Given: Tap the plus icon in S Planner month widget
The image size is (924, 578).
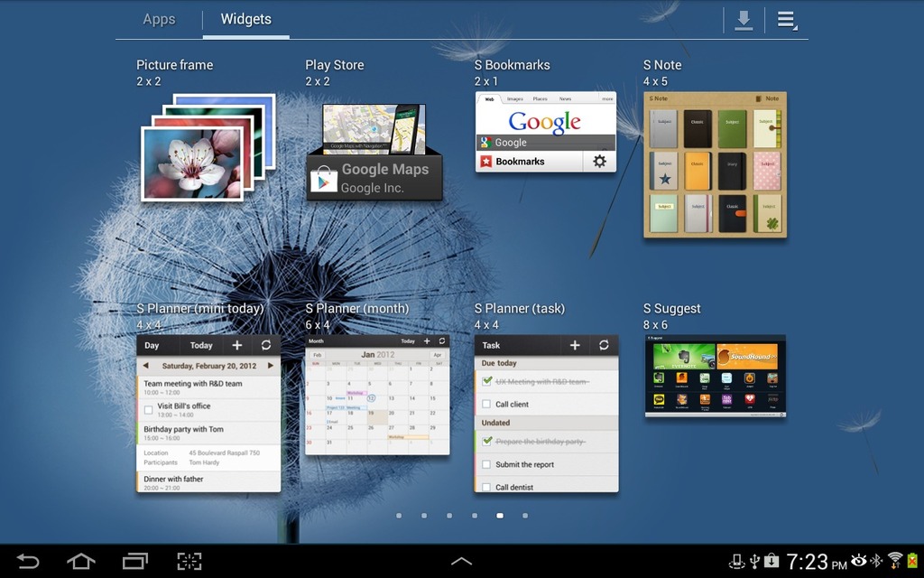Looking at the screenshot, I should tap(427, 340).
